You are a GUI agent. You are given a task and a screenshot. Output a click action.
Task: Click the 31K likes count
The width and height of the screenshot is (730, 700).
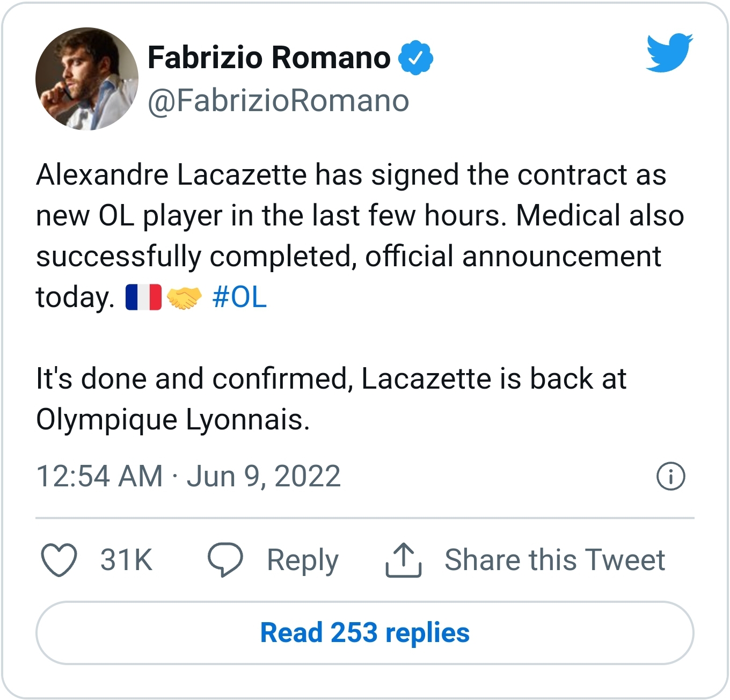(126, 560)
